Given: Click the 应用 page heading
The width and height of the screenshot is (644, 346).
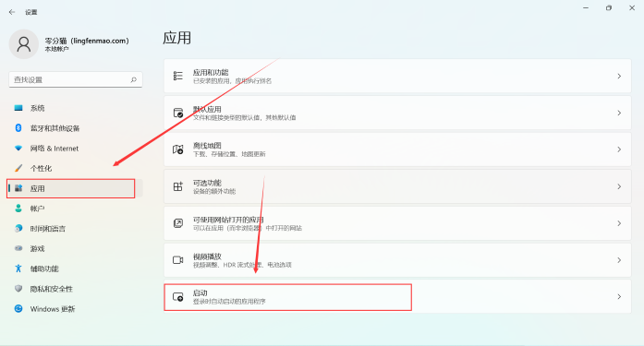Looking at the screenshot, I should pyautogui.click(x=176, y=38).
